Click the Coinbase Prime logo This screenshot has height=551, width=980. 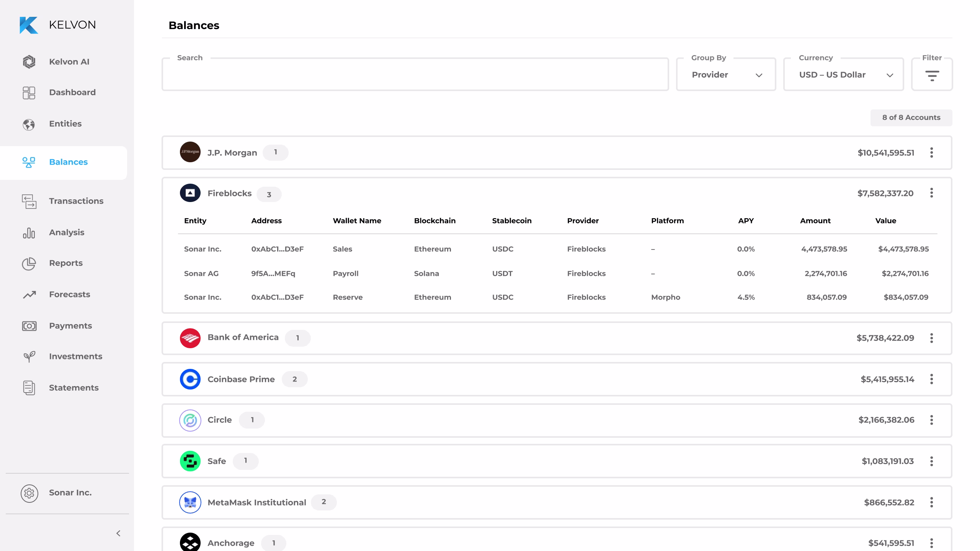click(190, 379)
